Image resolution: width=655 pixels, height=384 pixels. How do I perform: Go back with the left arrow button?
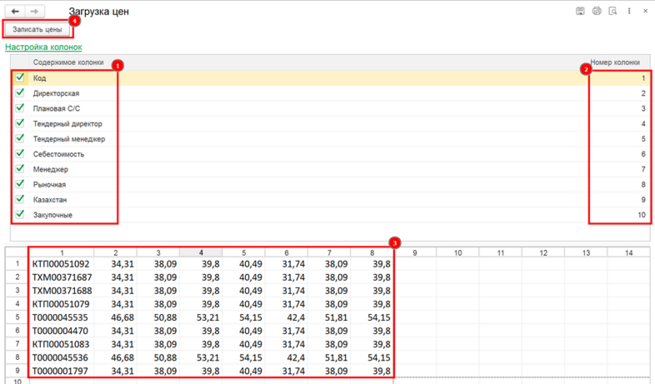(x=15, y=11)
